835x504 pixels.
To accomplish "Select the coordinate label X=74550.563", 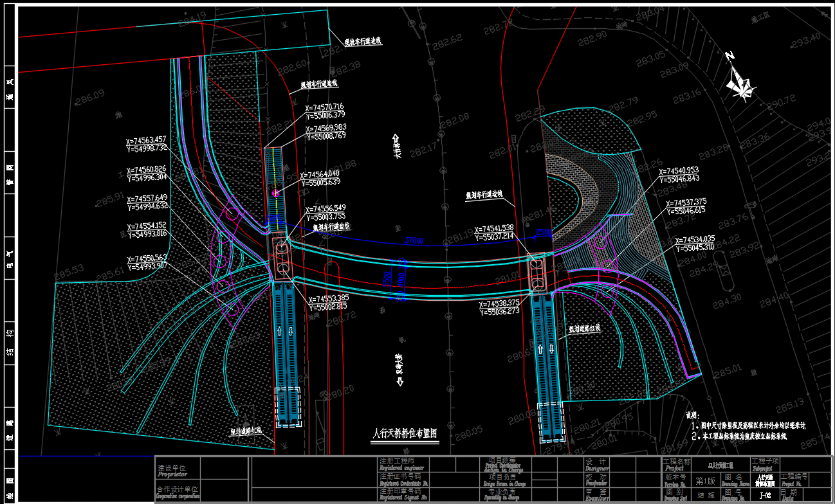I will point(147,257).
